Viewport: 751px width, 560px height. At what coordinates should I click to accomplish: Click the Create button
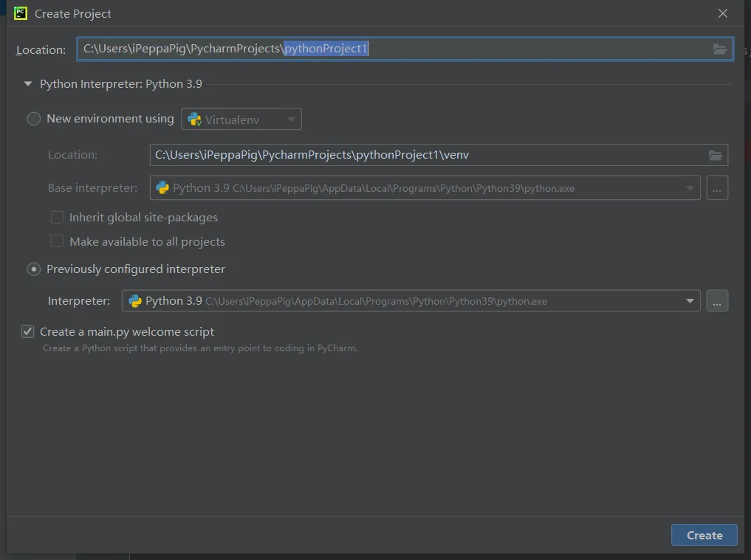(704, 535)
